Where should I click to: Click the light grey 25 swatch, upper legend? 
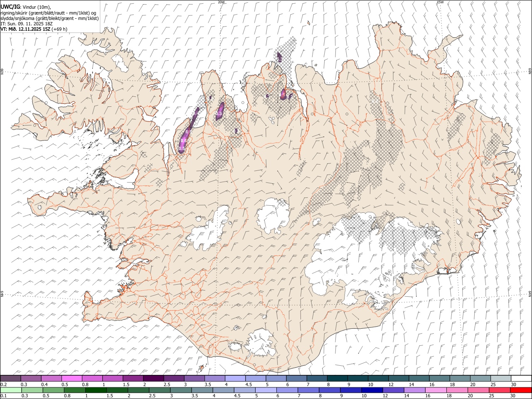(501, 379)
